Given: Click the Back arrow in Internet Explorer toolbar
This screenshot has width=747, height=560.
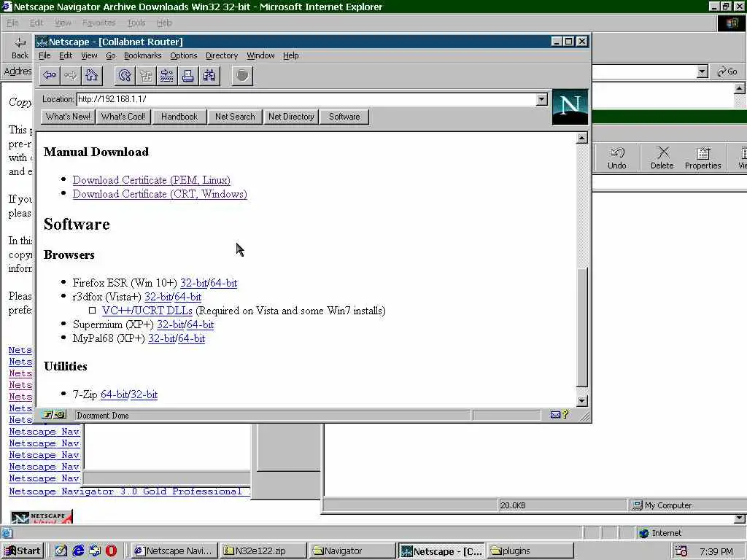Looking at the screenshot, I should 20,48.
